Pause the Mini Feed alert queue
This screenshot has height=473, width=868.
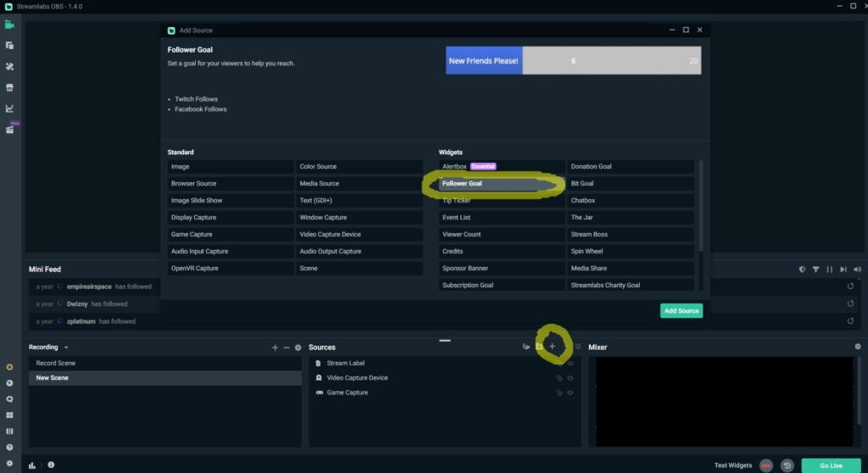(x=829, y=270)
